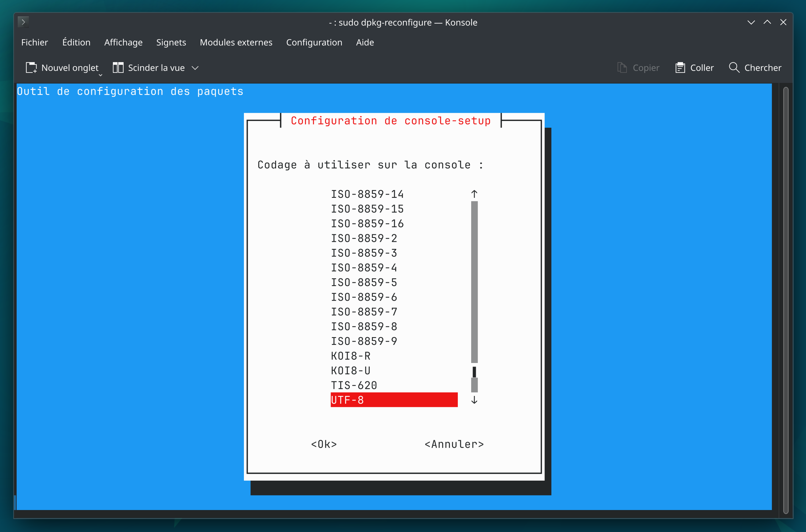Select the ISO-8859-16 encoding
806x532 pixels.
coord(367,224)
